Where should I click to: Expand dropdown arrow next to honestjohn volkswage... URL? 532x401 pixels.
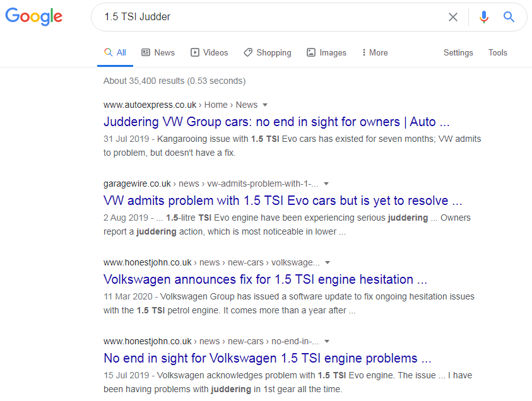[328, 263]
